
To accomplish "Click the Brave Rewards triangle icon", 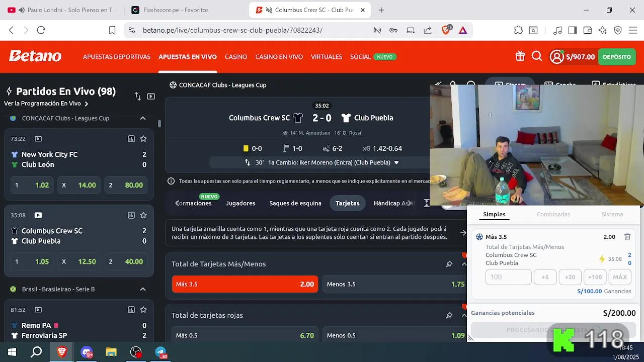I will pyautogui.click(x=463, y=30).
